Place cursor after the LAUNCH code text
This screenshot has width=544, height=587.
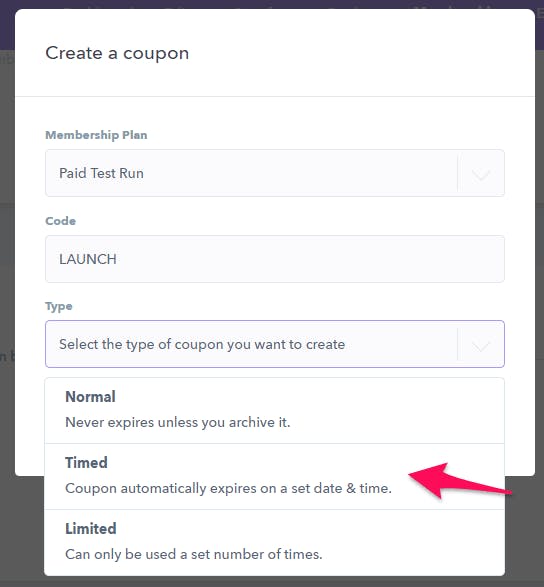pyautogui.click(x=118, y=259)
